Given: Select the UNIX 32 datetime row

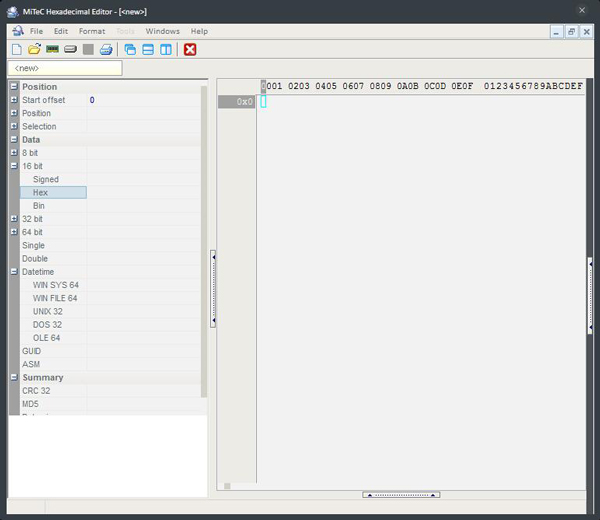Looking at the screenshot, I should 110,311.
